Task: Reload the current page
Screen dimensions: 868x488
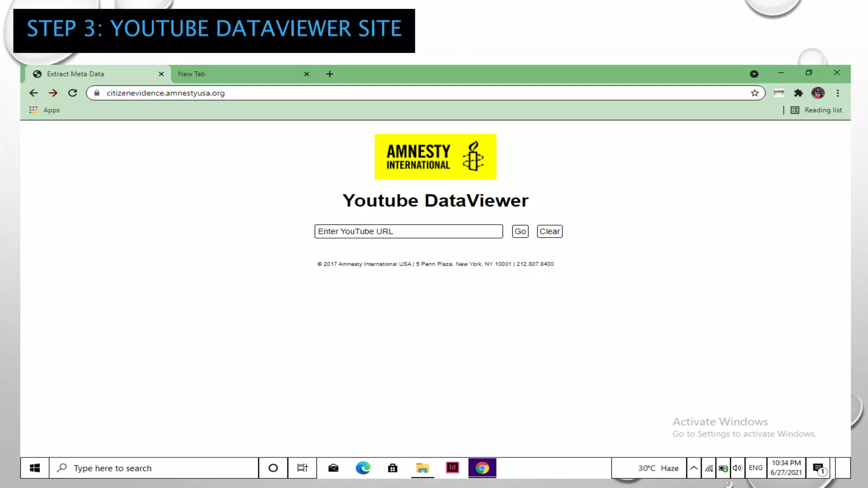Action: coord(72,93)
